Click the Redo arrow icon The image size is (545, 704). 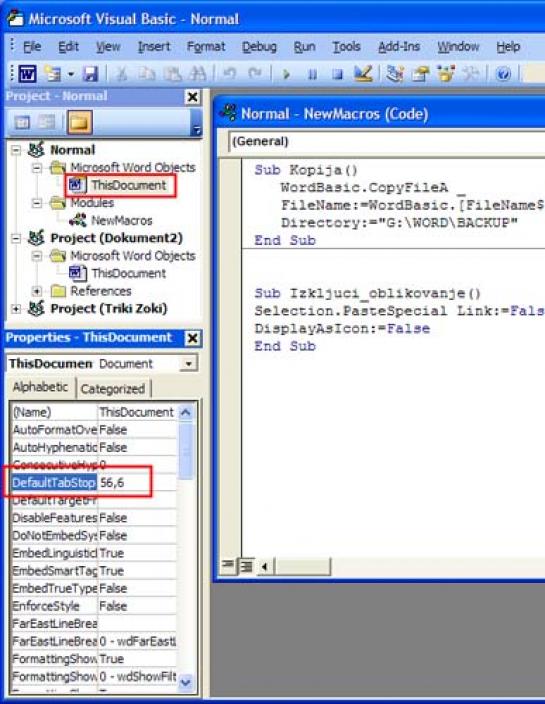(x=255, y=73)
